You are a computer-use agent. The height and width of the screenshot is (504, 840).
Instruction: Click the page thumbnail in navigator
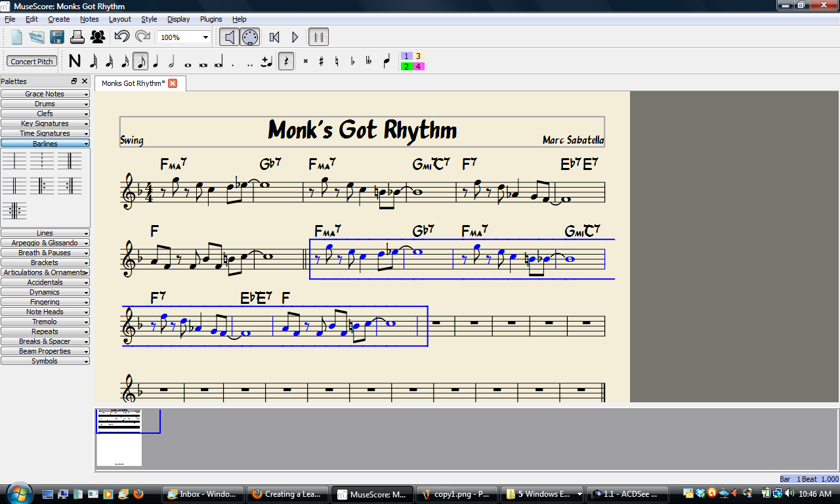point(119,437)
